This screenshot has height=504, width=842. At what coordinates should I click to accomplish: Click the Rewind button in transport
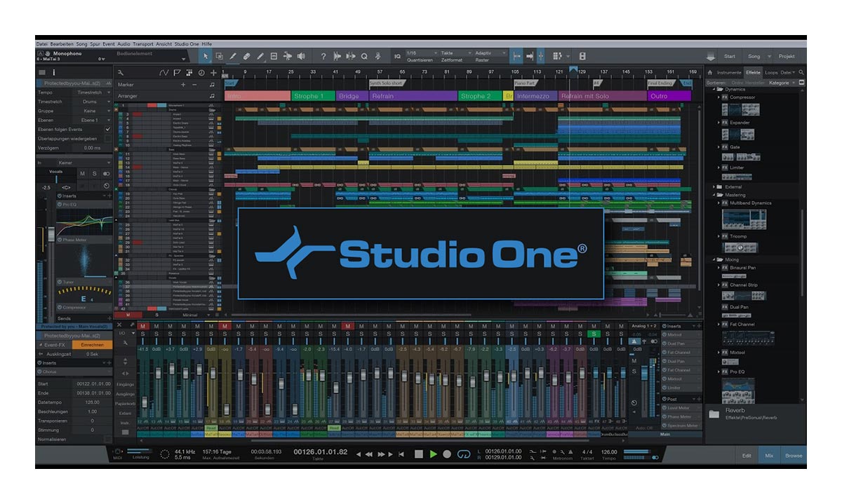pos(369,454)
